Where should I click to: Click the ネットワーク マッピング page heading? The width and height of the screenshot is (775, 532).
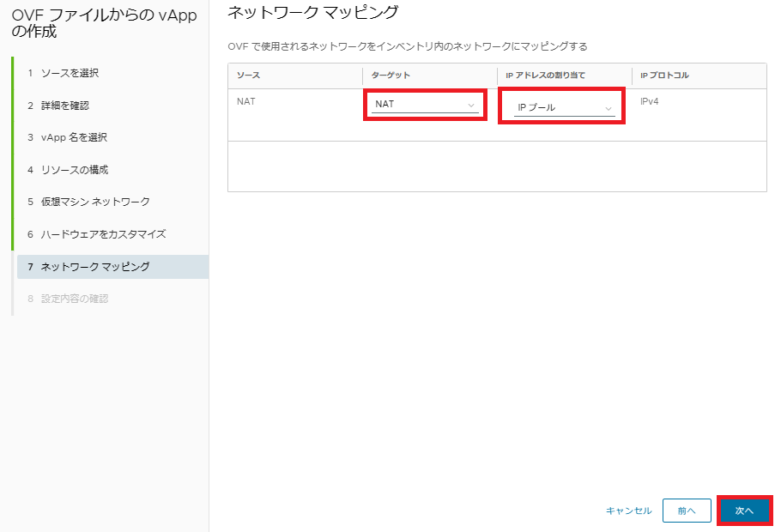coord(312,13)
